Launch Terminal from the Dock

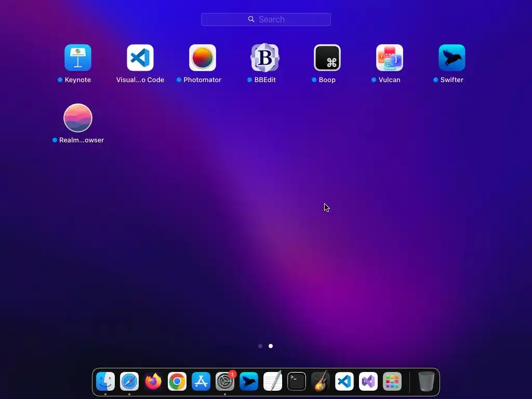pyautogui.click(x=297, y=381)
